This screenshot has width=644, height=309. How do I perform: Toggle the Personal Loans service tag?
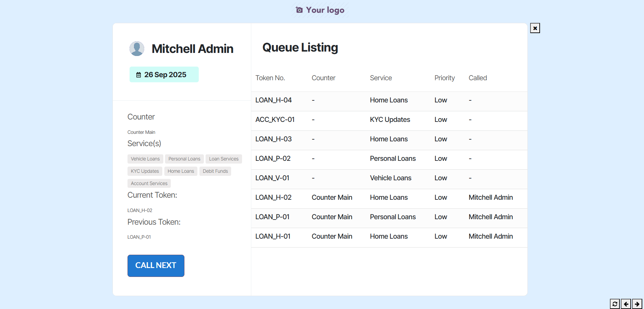[x=184, y=159]
